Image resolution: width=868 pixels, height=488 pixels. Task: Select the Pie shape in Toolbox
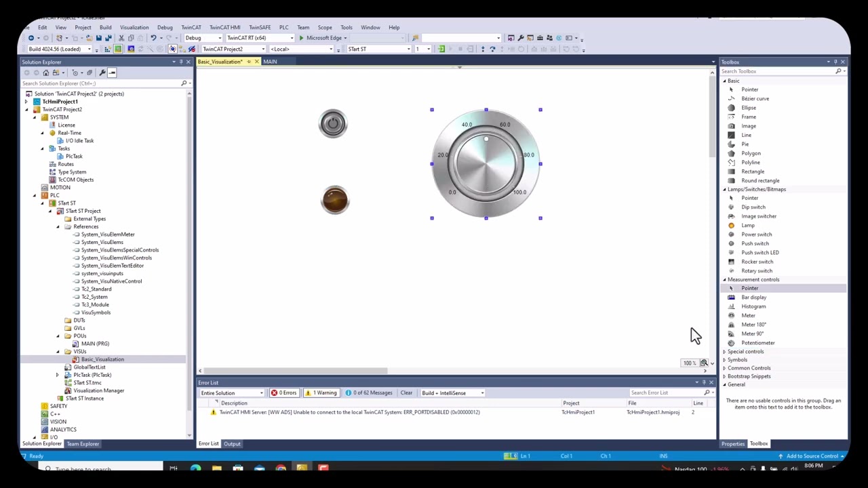click(745, 144)
